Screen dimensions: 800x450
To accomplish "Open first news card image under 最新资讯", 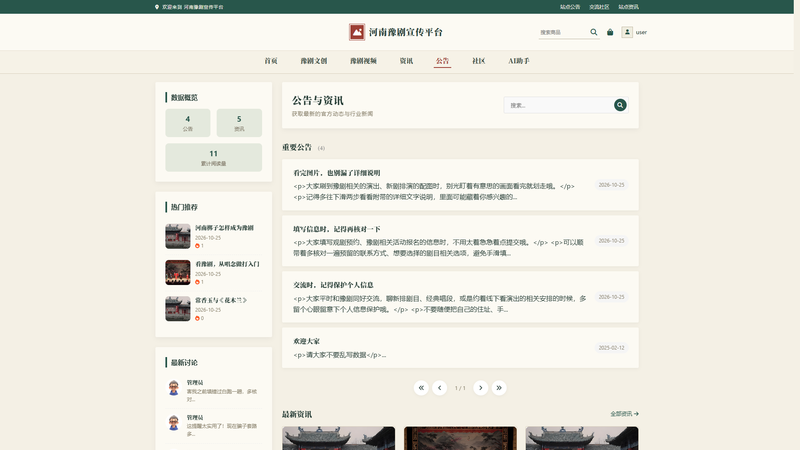I will [339, 438].
